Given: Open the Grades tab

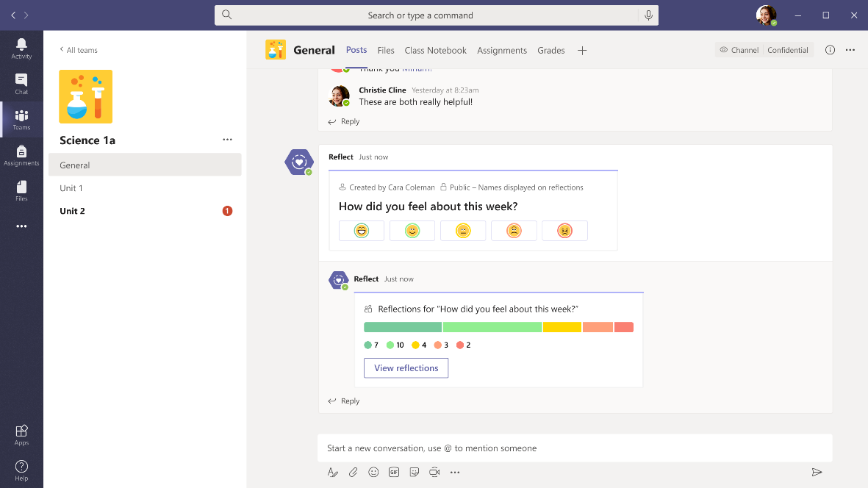Looking at the screenshot, I should 550,50.
